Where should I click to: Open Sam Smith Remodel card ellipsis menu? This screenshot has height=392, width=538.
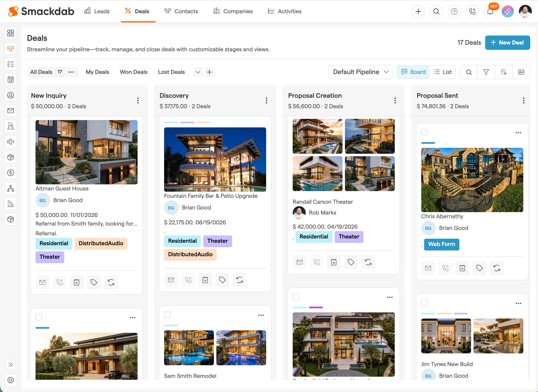[261, 315]
